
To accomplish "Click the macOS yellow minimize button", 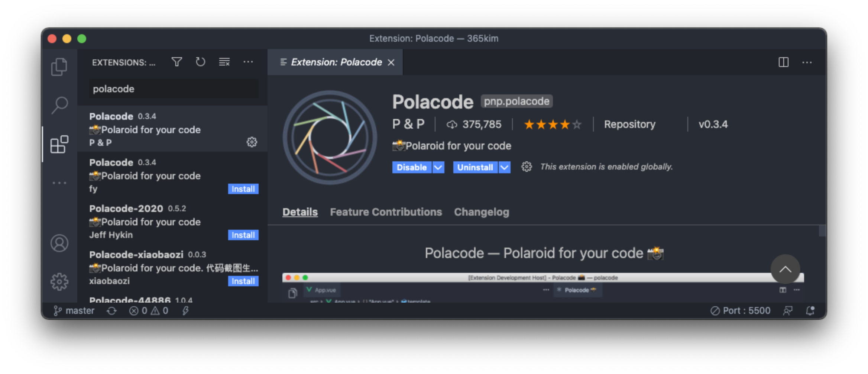I will click(x=67, y=39).
